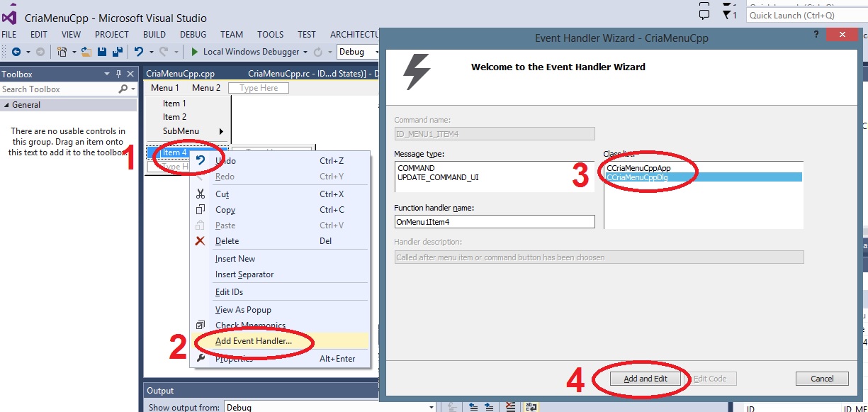The width and height of the screenshot is (868, 412).
Task: Switch to the CriaMenuCpp.cpp tab
Action: (x=180, y=73)
